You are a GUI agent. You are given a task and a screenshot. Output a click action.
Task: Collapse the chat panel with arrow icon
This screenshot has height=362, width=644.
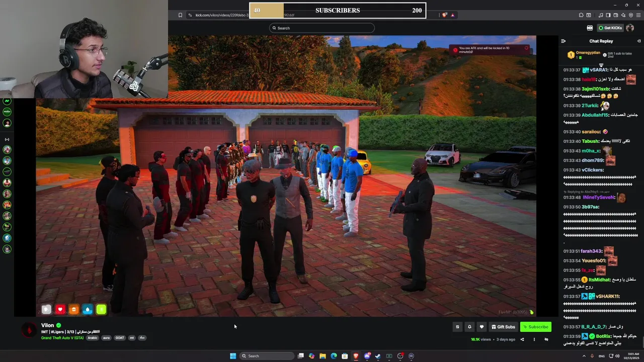(x=563, y=41)
